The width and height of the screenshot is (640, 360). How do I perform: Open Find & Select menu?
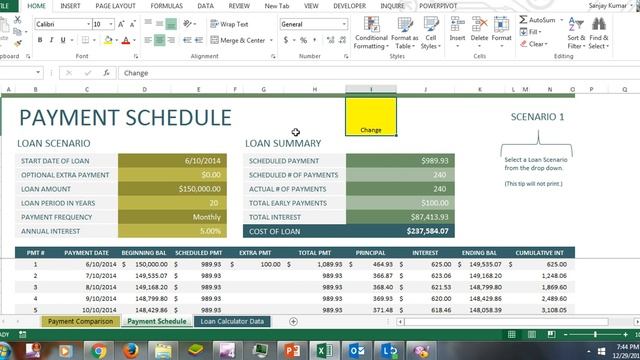tap(599, 33)
